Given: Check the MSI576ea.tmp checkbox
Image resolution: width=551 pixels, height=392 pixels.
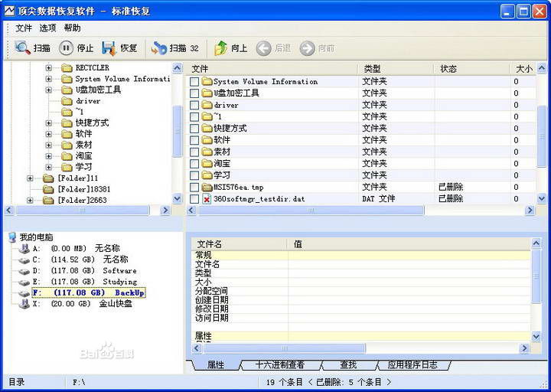Looking at the screenshot, I should point(194,188).
